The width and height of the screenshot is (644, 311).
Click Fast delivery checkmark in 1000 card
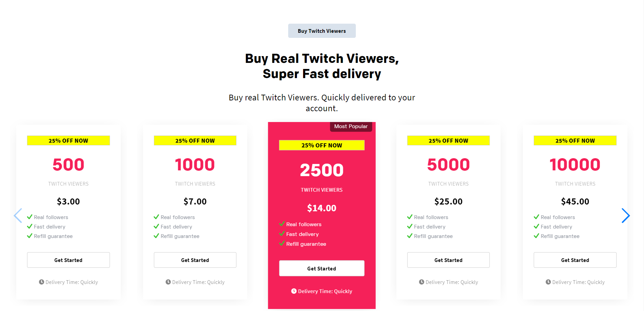[x=156, y=226]
